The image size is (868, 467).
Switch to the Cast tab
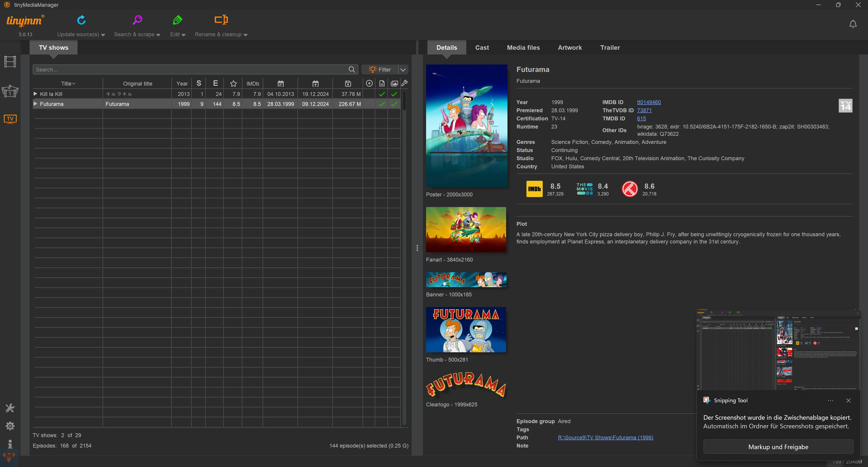tap(482, 48)
